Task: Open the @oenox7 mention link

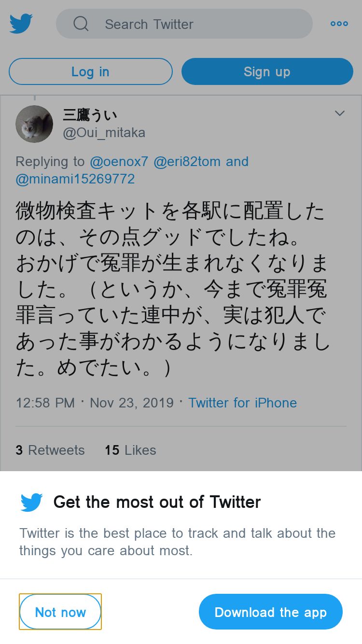Action: [119, 162]
